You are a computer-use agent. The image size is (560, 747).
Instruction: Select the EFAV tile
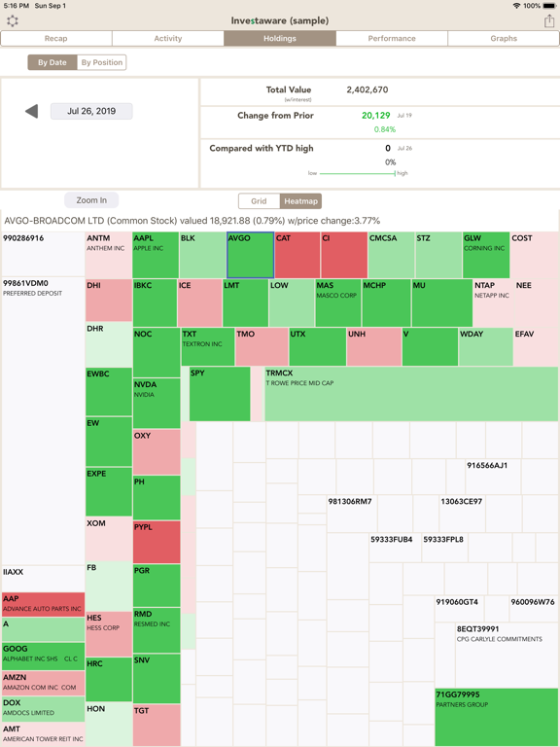(x=536, y=347)
